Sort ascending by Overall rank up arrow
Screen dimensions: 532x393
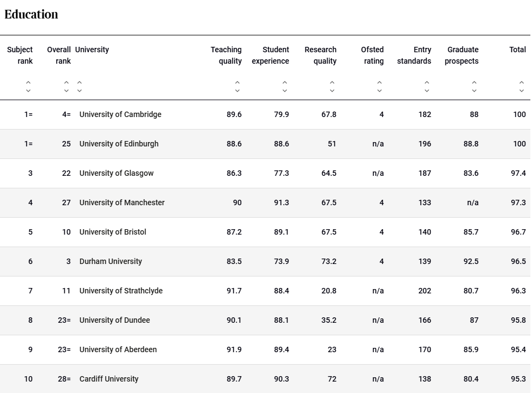(x=66, y=82)
